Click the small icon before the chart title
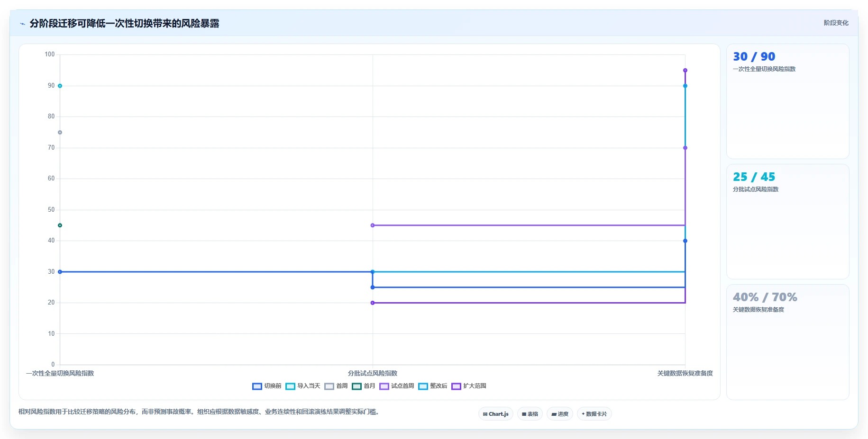868x439 pixels. coord(22,24)
